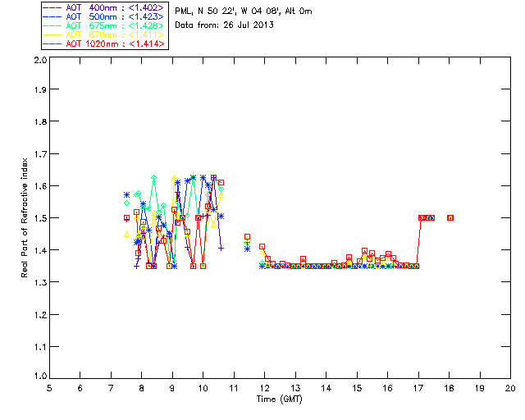
Task: Click the 11 x-axis hour label
Action: click(x=234, y=388)
